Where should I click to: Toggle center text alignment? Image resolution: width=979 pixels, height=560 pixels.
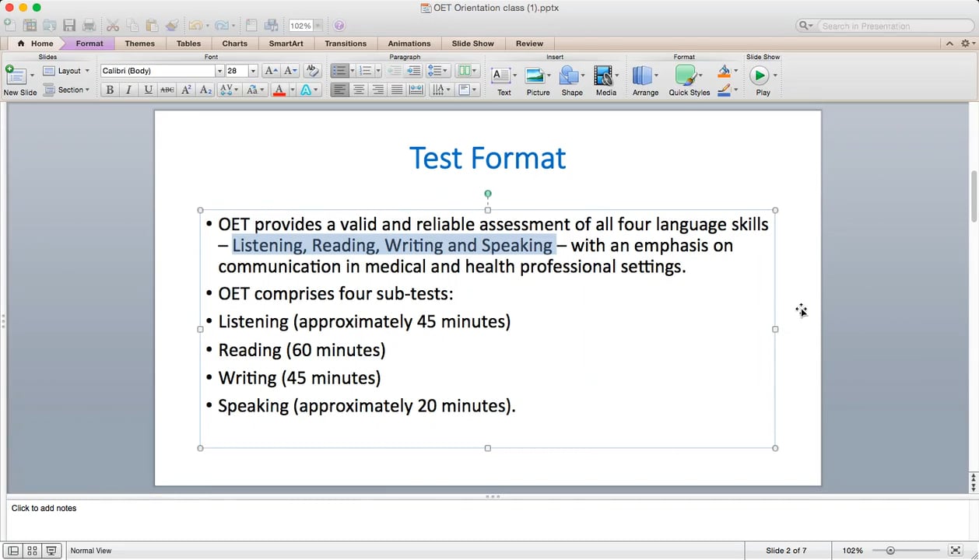click(x=359, y=90)
